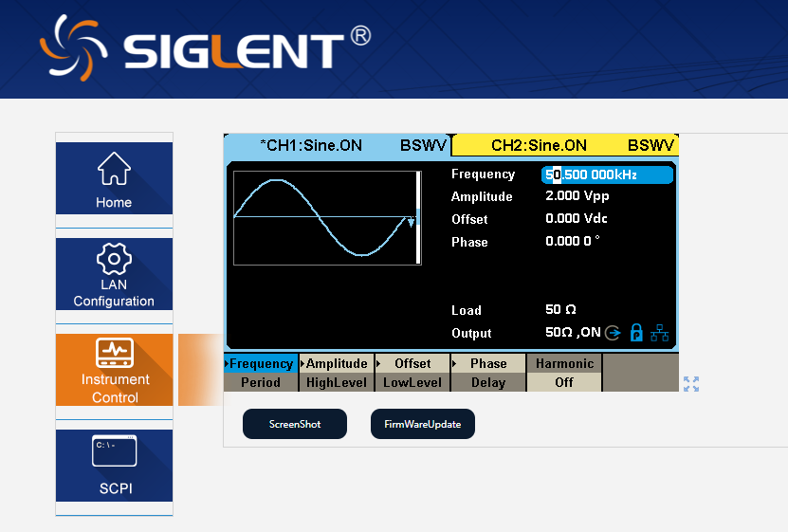Viewport: 788px width, 532px height.
Task: Toggle the Amplitude/HighLevel softkey
Action: [337, 373]
